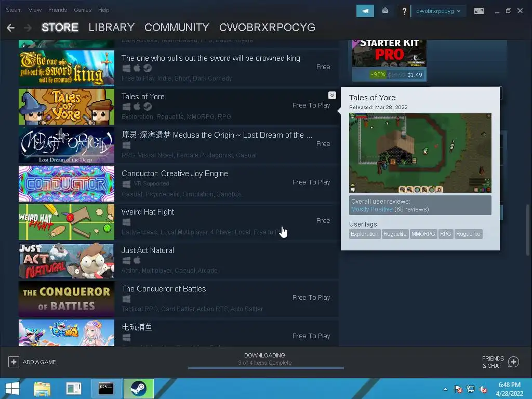Open the Command Prompt taskbar icon
This screenshot has width=532, height=399.
tap(106, 389)
